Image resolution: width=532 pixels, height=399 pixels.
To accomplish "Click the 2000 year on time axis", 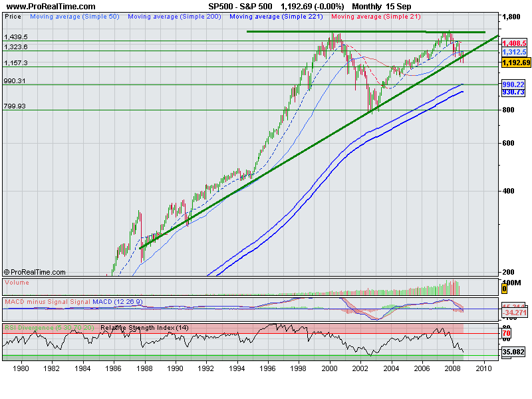I will tap(329, 368).
